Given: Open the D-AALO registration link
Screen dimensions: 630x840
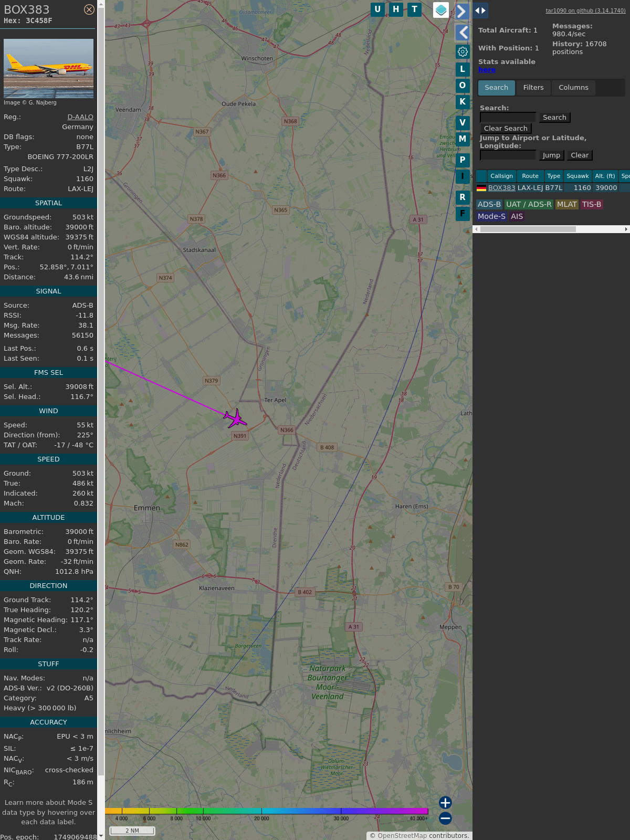Looking at the screenshot, I should tap(80, 117).
